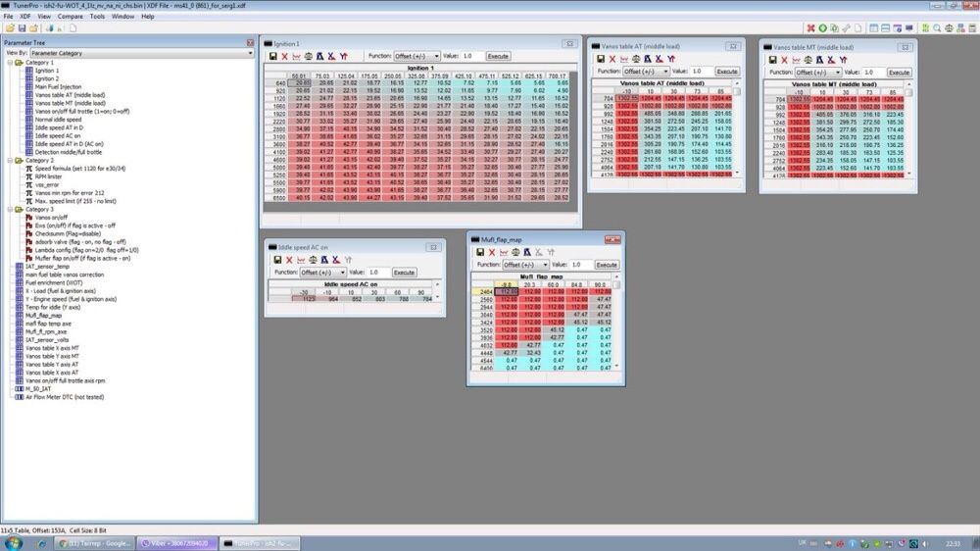Viewport: 980px width, 551px height.
Task: Open Function dropdown in Vanos table AT window
Action: coord(646,72)
